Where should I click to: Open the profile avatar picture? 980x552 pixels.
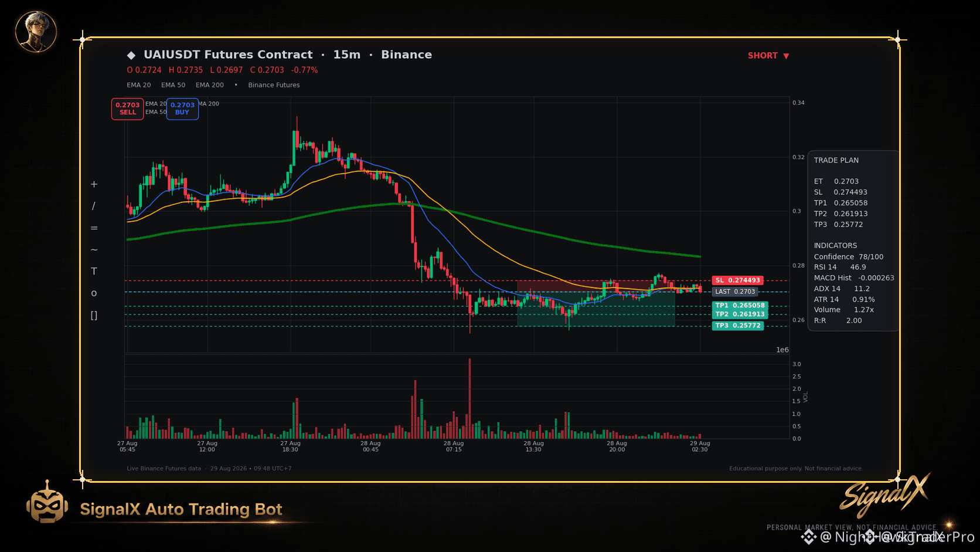point(36,32)
